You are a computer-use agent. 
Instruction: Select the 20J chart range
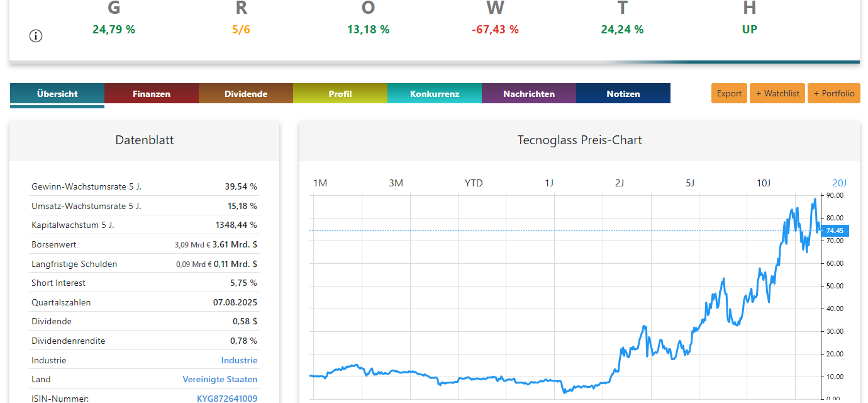840,183
